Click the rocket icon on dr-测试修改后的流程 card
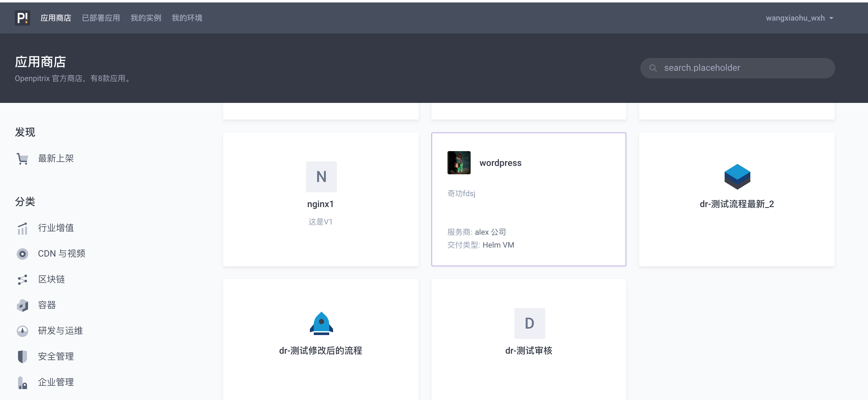Viewport: 868px width, 400px height. [x=321, y=324]
